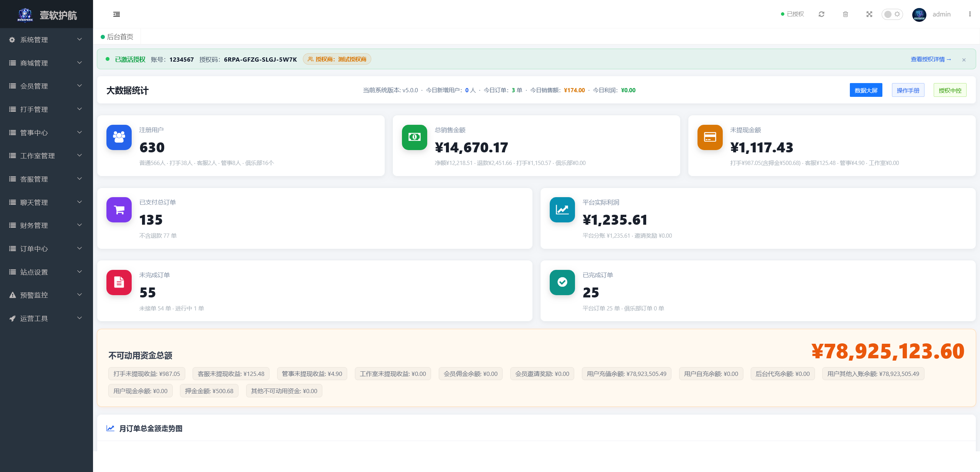
Task: Click 授权商: 测试授权商 badge
Action: (337, 59)
